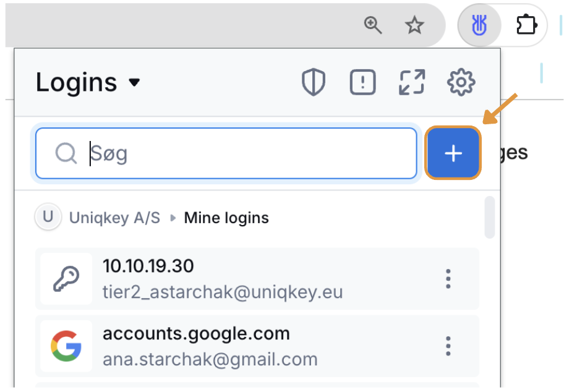Click the zoom magnifier icon in address bar
The width and height of the screenshot is (564, 392).
pos(373,25)
